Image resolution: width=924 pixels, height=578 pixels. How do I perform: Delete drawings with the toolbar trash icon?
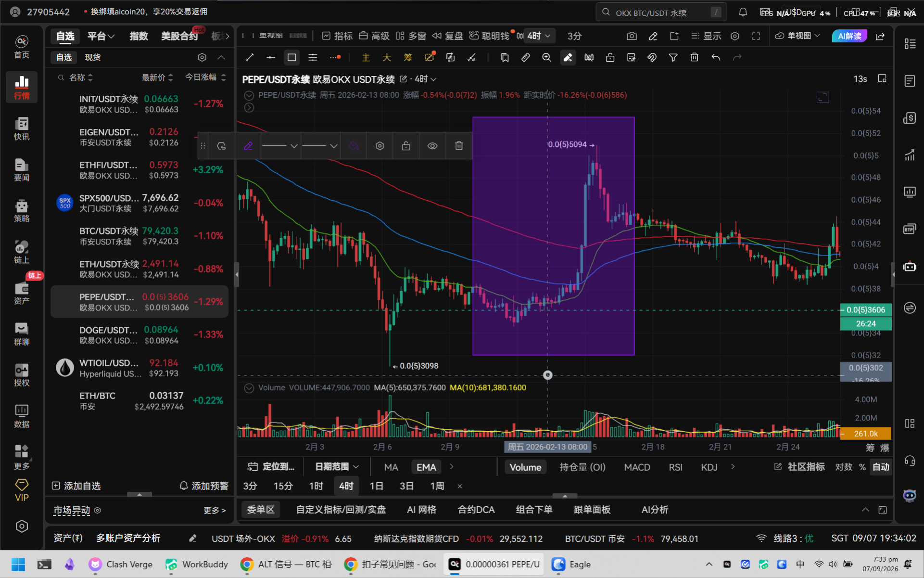point(694,57)
